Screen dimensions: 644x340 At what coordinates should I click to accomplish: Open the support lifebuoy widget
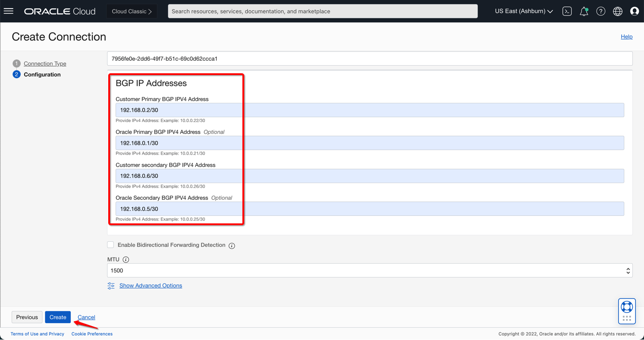(627, 307)
